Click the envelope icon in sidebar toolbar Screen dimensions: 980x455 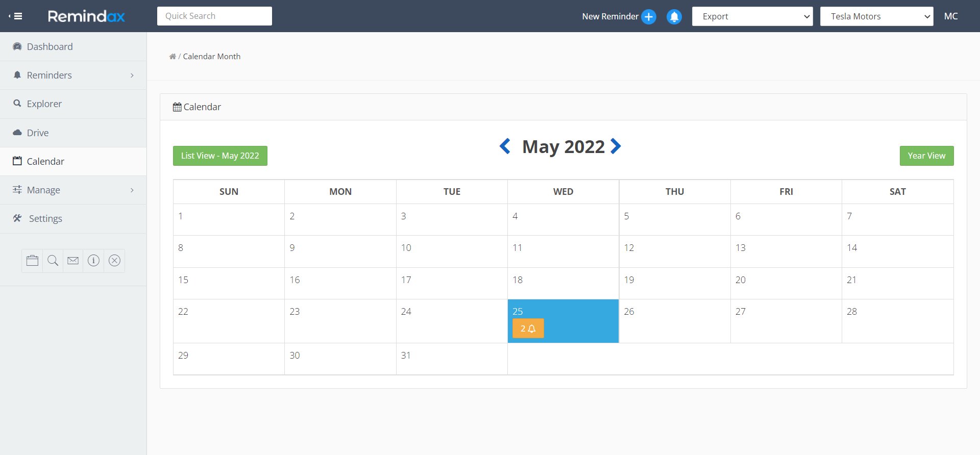73,261
